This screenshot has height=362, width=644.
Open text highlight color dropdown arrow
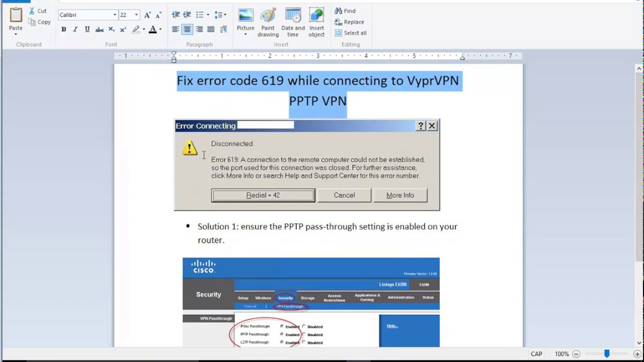coord(144,30)
